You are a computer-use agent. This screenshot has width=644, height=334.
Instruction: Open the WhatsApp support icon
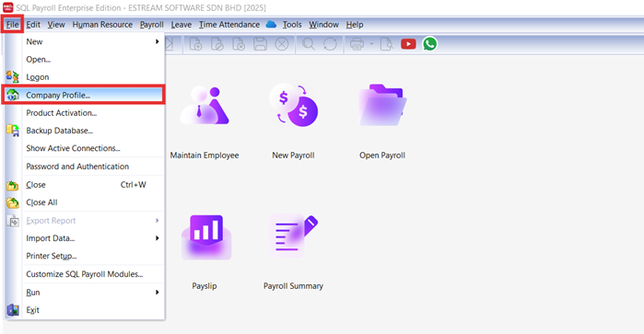click(x=429, y=44)
